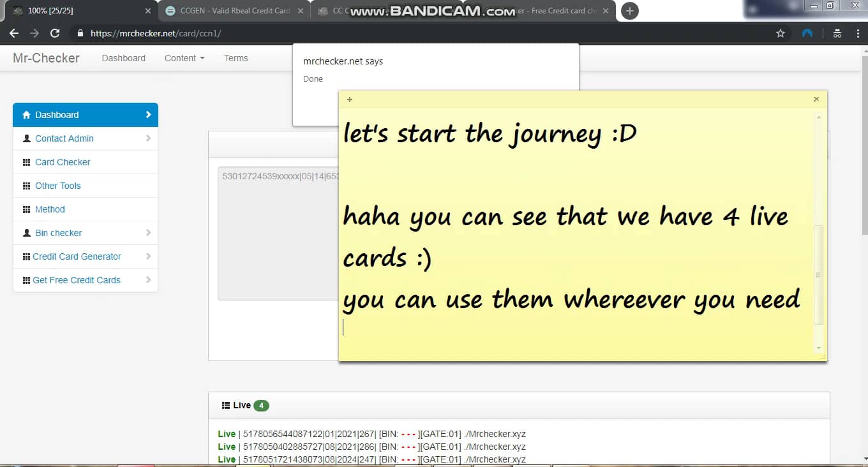This screenshot has height=467, width=868.
Task: Open Card Checker in the sidebar
Action: (x=63, y=162)
